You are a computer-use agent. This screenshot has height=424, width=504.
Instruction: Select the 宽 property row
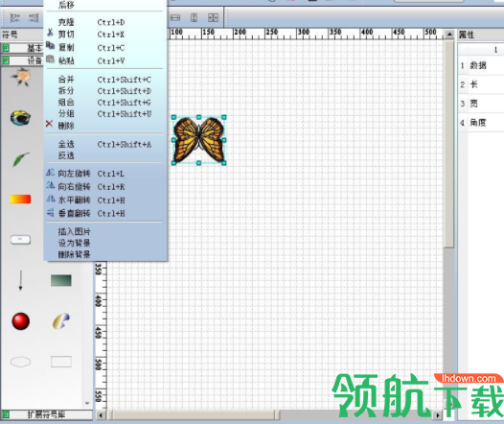click(x=481, y=104)
